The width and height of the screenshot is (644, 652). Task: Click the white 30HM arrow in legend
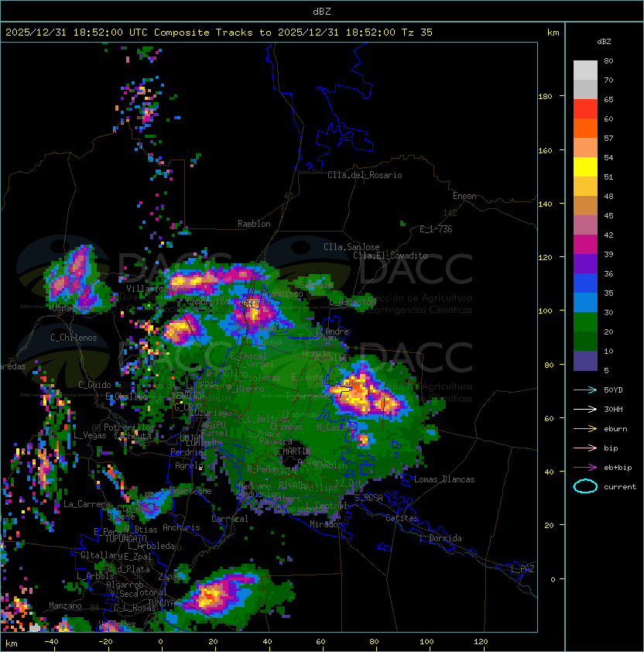[585, 409]
